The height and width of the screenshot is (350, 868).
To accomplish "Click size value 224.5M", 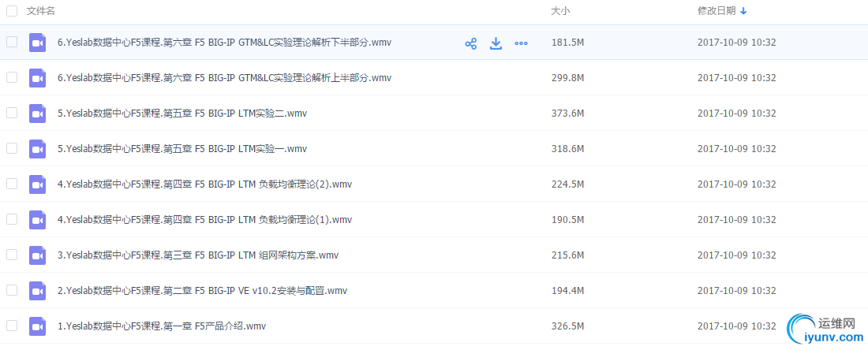I will [x=568, y=184].
